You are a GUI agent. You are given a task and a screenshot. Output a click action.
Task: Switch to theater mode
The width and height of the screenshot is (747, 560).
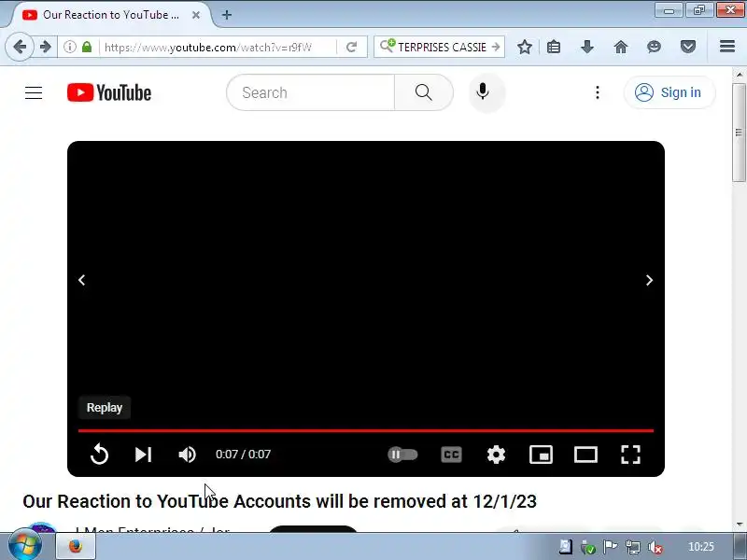(x=585, y=455)
